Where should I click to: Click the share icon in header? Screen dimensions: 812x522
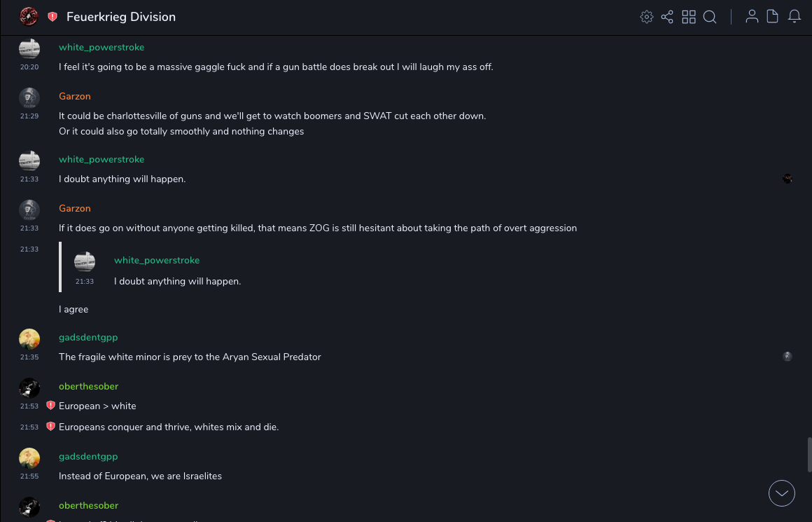point(667,17)
